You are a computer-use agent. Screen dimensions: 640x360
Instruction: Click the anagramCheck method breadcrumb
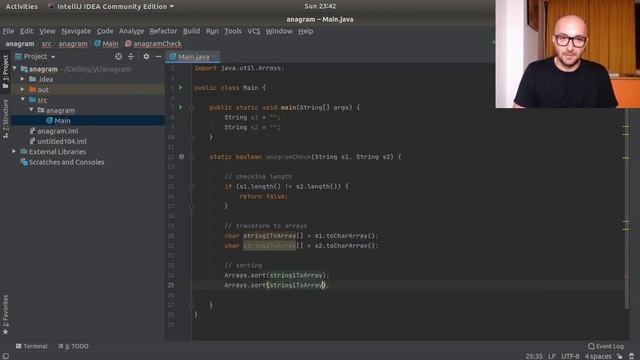click(153, 44)
